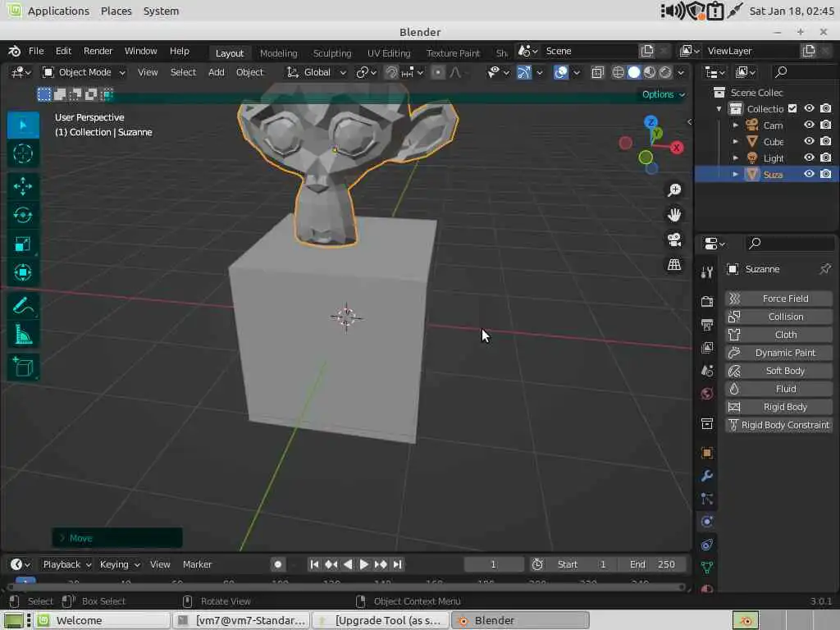Select the Cursor tool in toolbar
The image size is (840, 630).
pos(22,153)
